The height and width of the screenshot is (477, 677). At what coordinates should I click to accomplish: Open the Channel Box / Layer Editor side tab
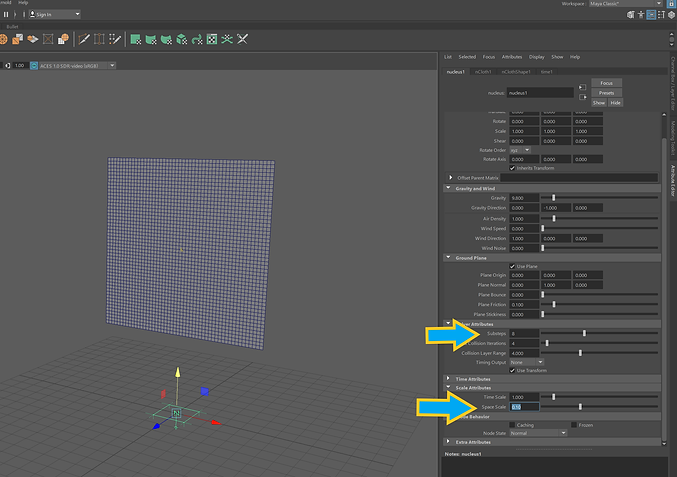673,83
